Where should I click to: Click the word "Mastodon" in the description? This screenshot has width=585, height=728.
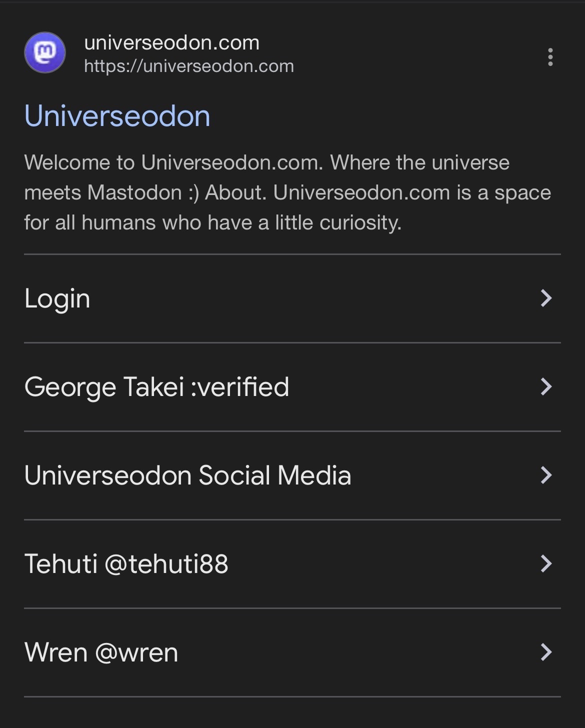point(134,192)
